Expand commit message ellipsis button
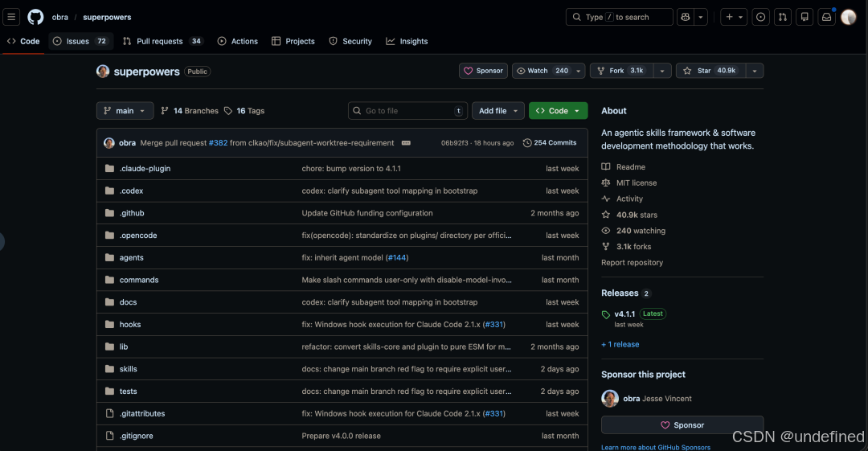 406,143
